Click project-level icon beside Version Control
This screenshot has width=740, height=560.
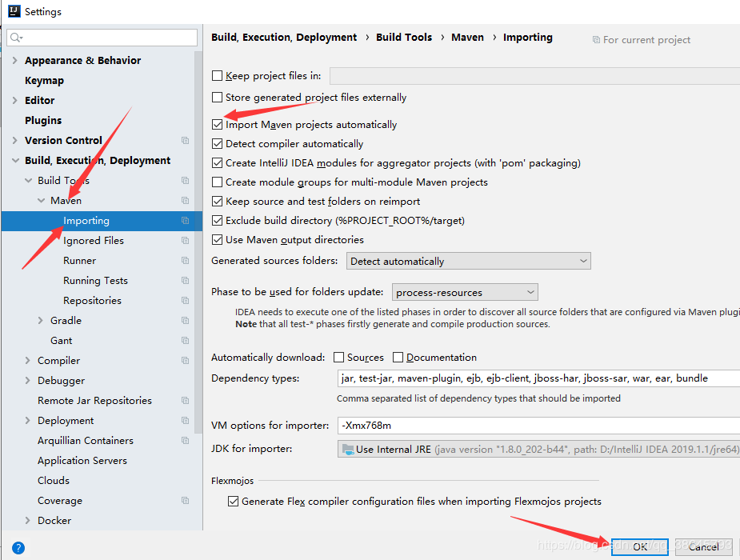tap(185, 140)
